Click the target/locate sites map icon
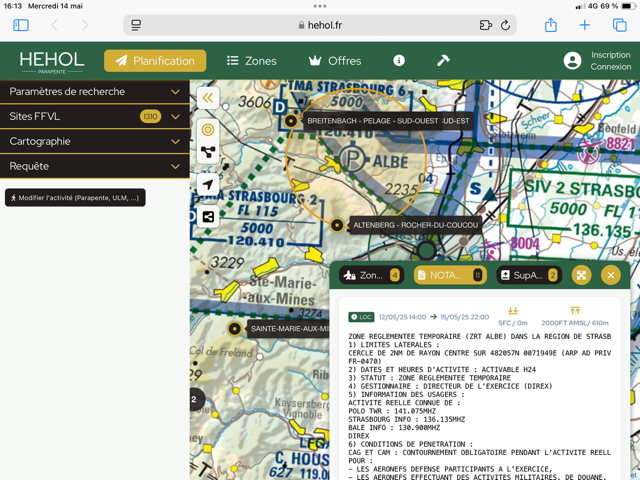This screenshot has height=480, width=640. (x=208, y=129)
